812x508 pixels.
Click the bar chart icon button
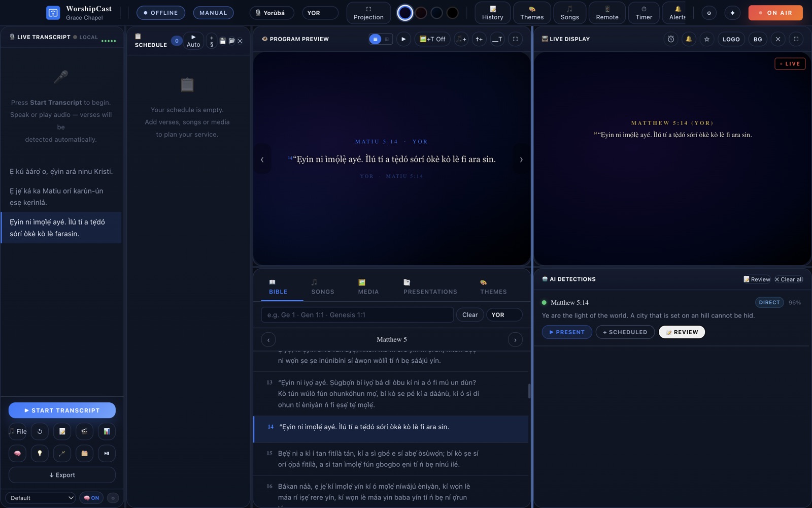click(x=107, y=431)
